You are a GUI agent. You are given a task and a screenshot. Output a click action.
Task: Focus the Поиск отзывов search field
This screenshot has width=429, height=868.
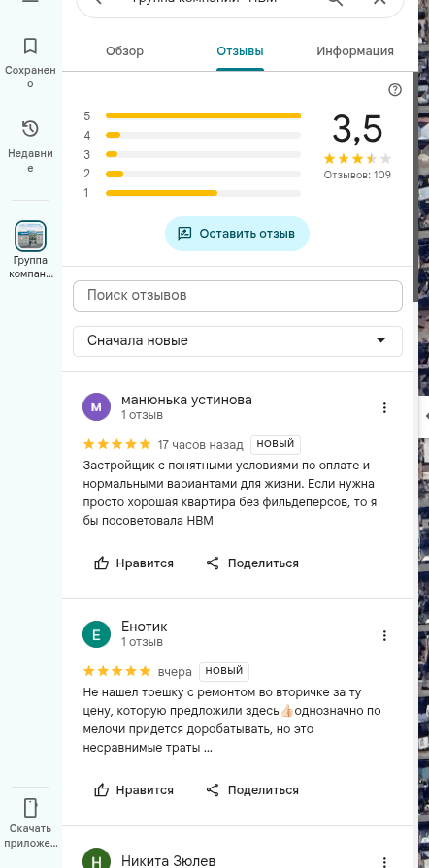238,296
